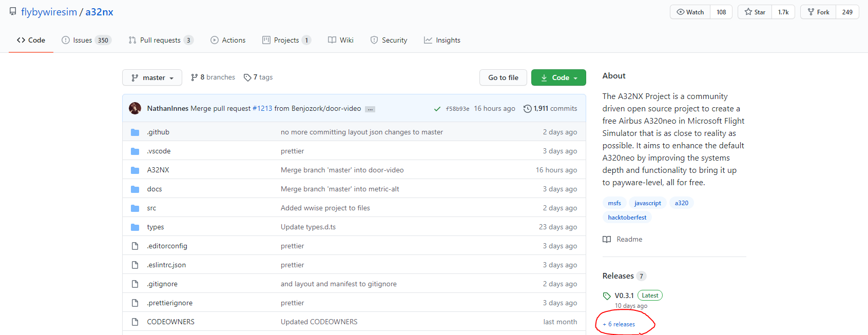Viewport: 868px width, 335px height.
Task: Open the .gitignore file
Action: click(162, 284)
